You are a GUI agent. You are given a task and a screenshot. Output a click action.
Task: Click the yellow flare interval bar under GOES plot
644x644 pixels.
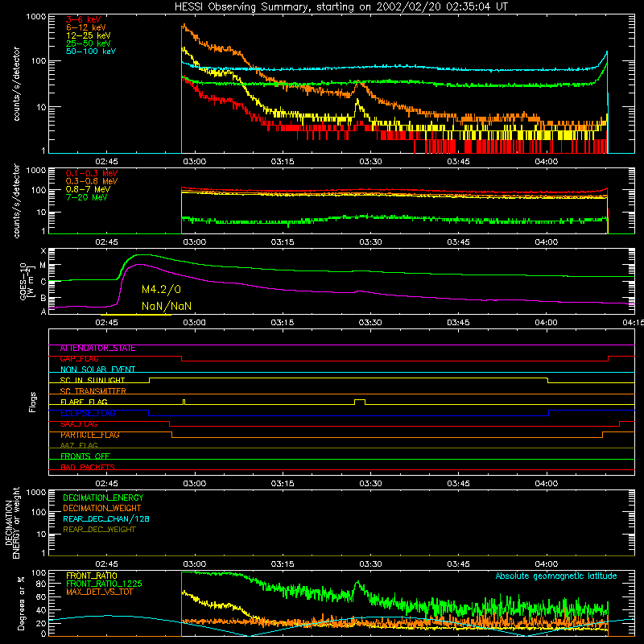(136, 315)
